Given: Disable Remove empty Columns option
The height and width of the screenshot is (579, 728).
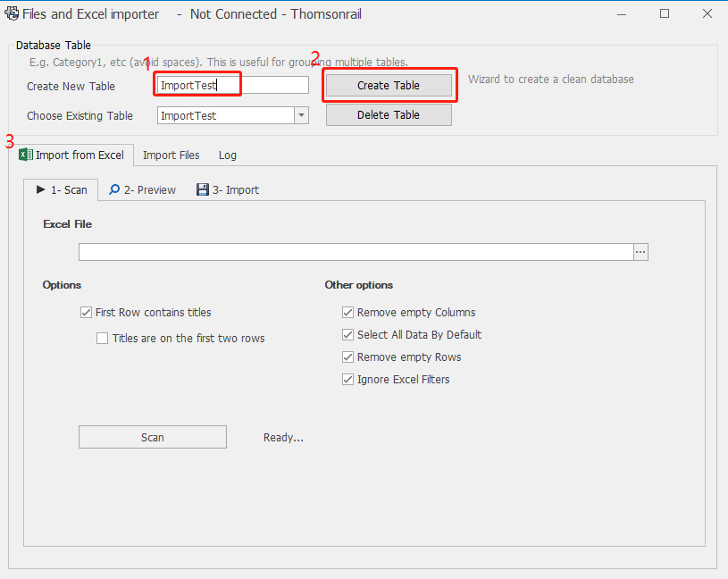Looking at the screenshot, I should coord(348,313).
